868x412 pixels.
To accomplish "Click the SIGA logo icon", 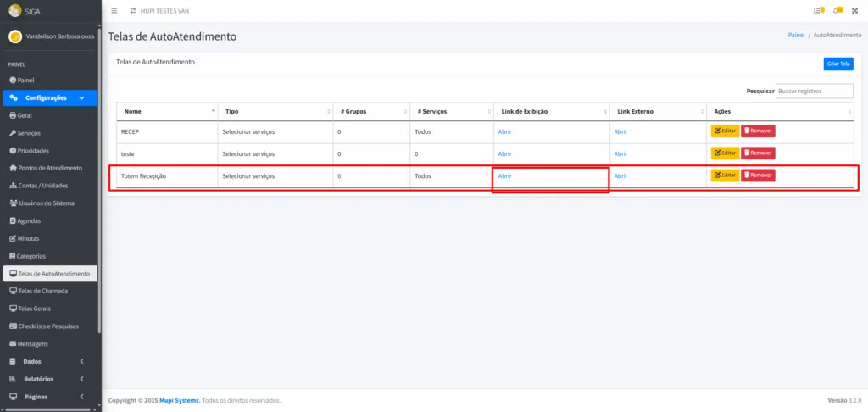I will (14, 11).
